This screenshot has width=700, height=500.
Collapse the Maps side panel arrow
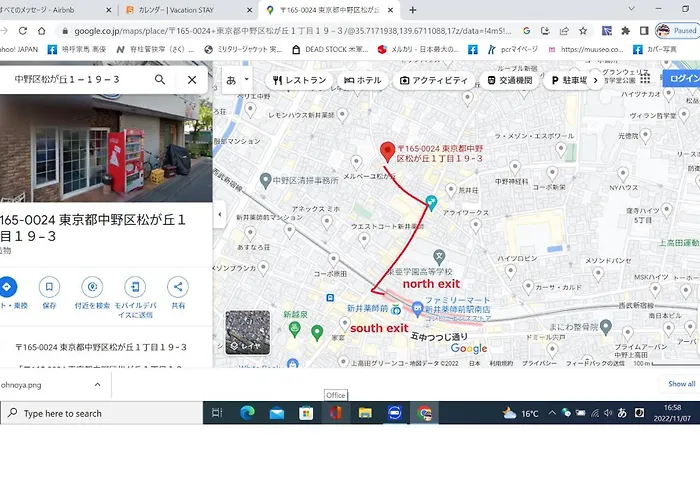coord(219,215)
